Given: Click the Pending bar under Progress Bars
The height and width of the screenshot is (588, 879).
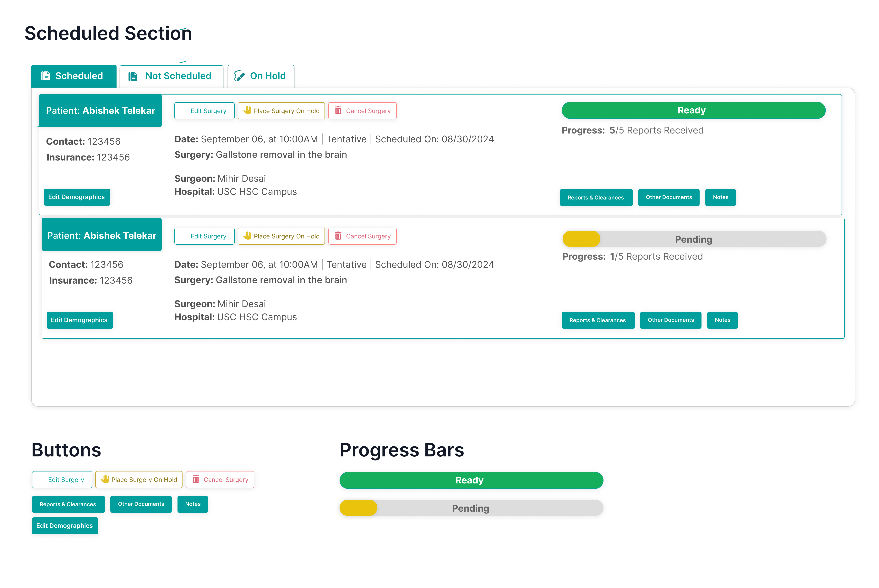Looking at the screenshot, I should tap(471, 508).
